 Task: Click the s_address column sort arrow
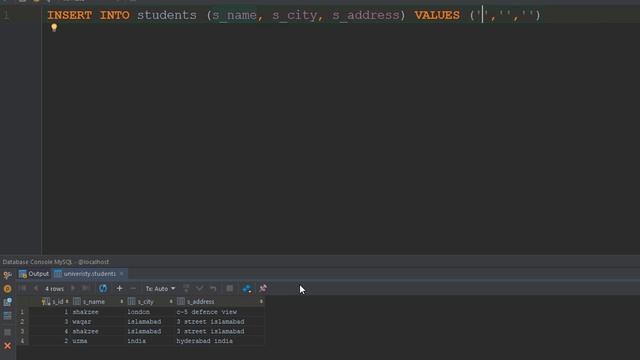click(x=261, y=302)
